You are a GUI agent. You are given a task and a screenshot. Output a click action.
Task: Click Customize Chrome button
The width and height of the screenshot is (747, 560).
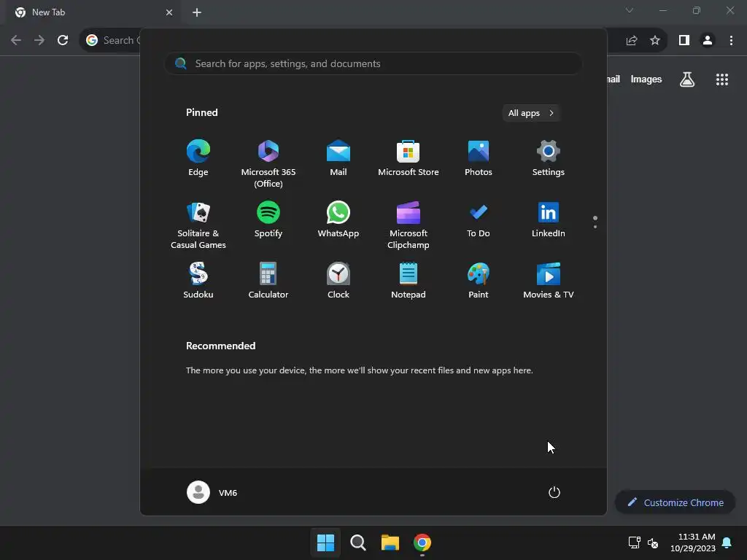675,502
